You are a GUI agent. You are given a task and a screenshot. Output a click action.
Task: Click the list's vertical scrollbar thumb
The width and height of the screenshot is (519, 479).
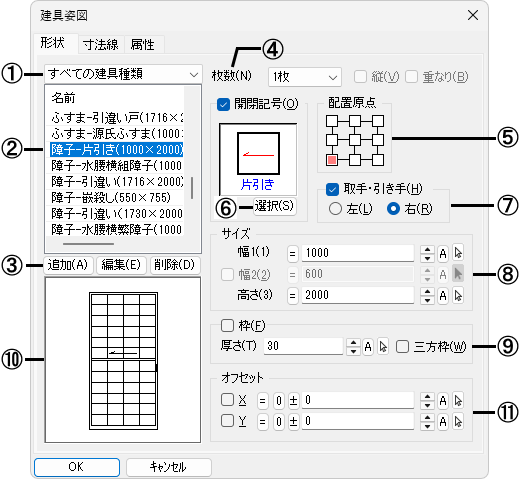[x=192, y=188]
